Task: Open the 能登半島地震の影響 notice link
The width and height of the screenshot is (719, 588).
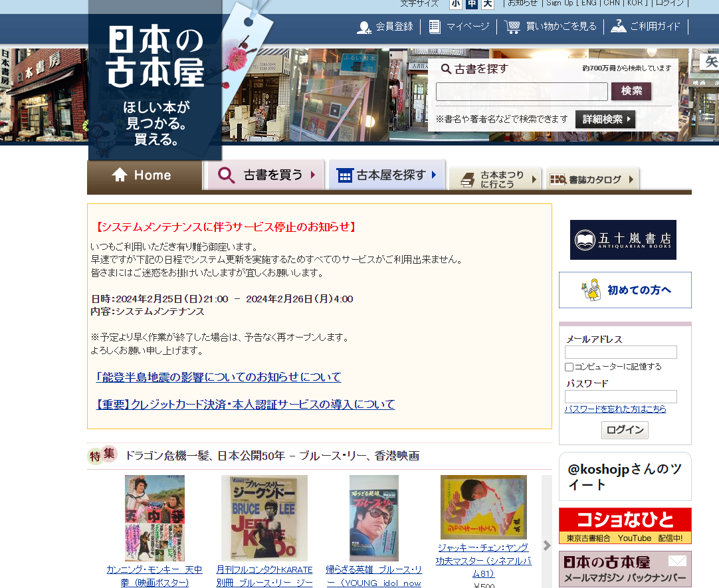Action: 219,377
